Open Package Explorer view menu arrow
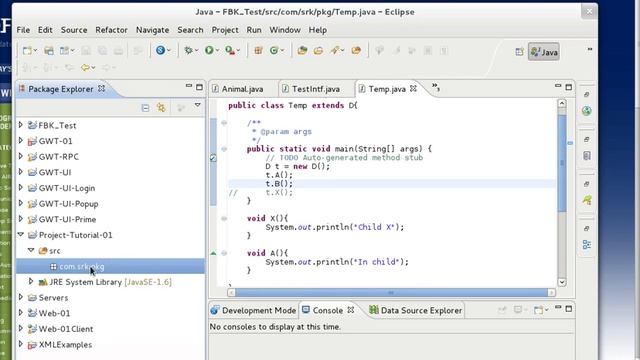 click(198, 105)
